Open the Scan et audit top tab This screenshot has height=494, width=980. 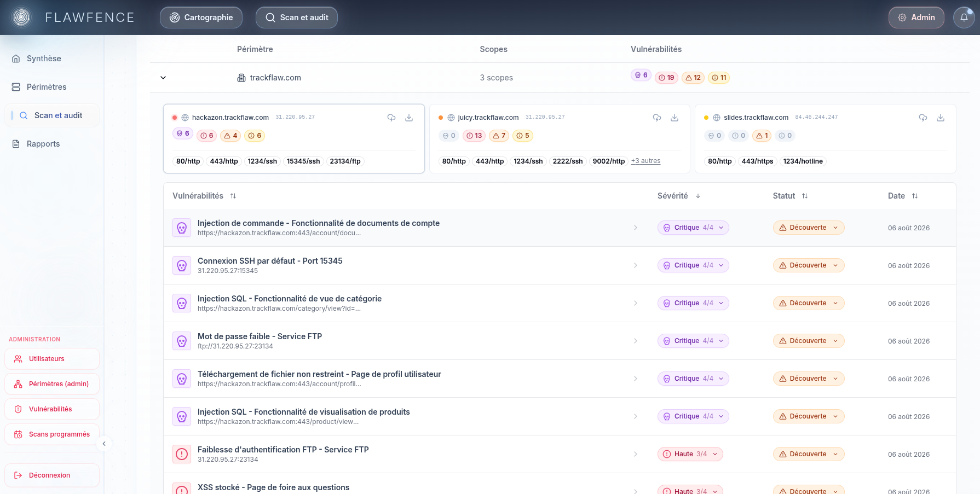[297, 18]
